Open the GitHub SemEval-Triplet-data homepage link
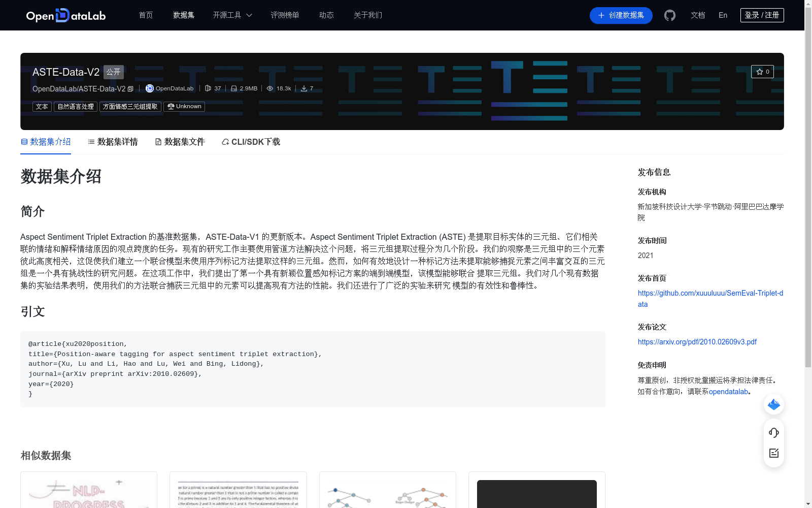812x508 pixels. coord(710,299)
